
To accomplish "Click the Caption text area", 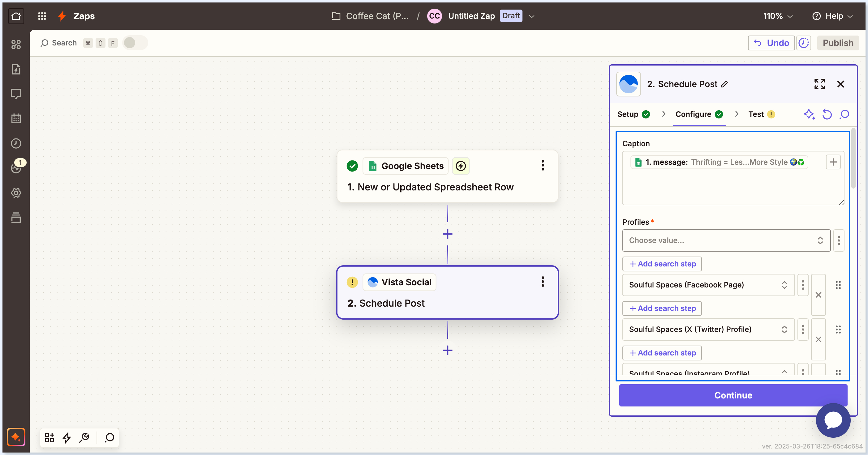I will (733, 178).
